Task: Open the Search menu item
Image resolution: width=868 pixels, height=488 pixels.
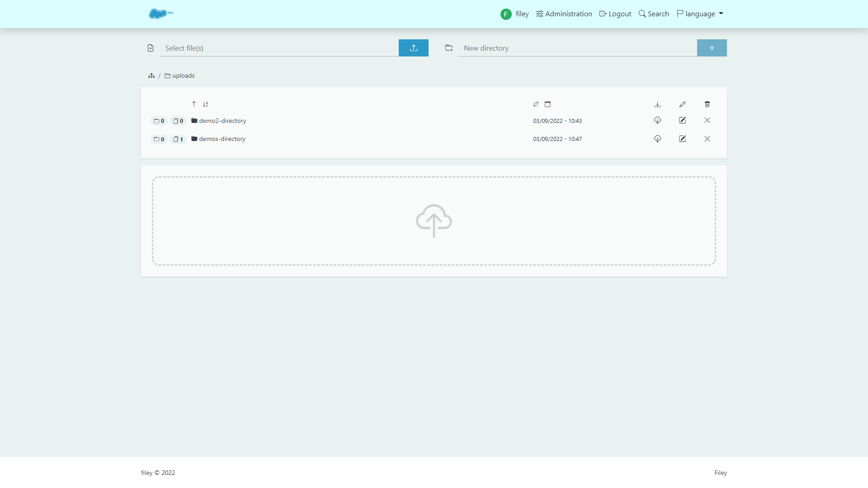Action: click(653, 14)
